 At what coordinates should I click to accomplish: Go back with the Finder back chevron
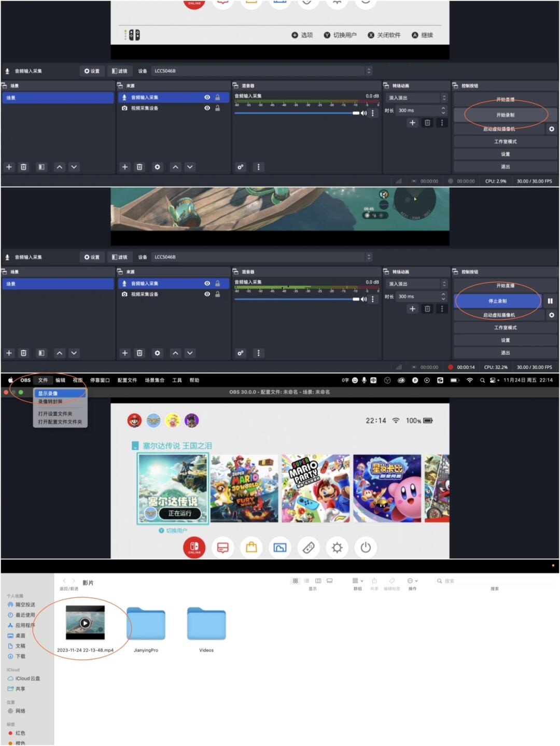(x=64, y=581)
